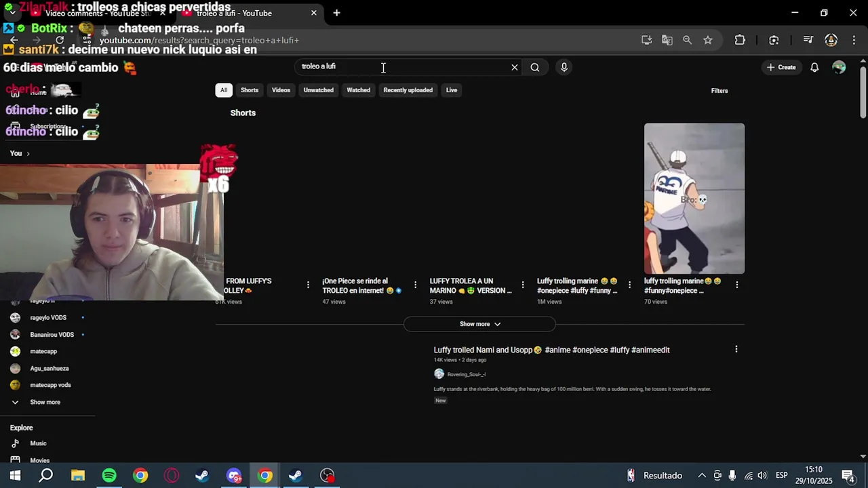Clear the search box with the X icon

pos(515,67)
